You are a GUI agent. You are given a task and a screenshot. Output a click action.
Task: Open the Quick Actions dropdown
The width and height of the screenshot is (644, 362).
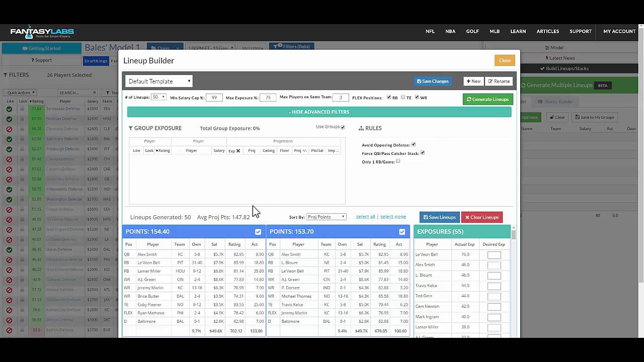tap(19, 93)
